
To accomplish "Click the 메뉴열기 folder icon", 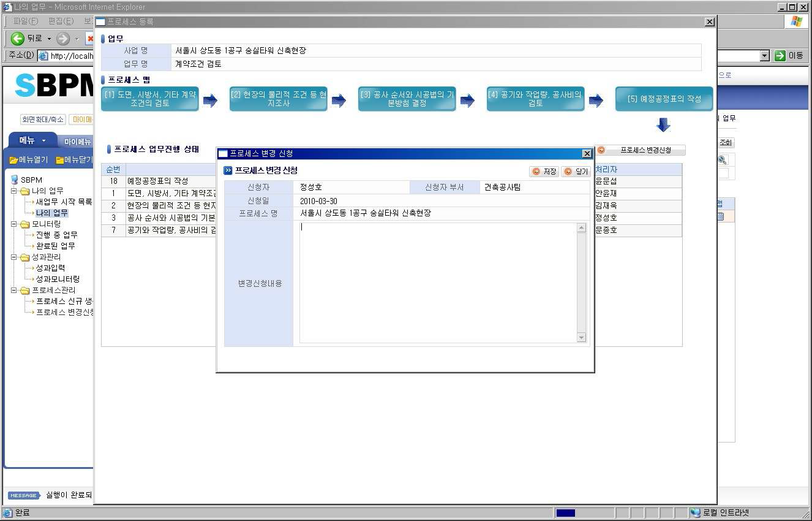I will [x=13, y=160].
